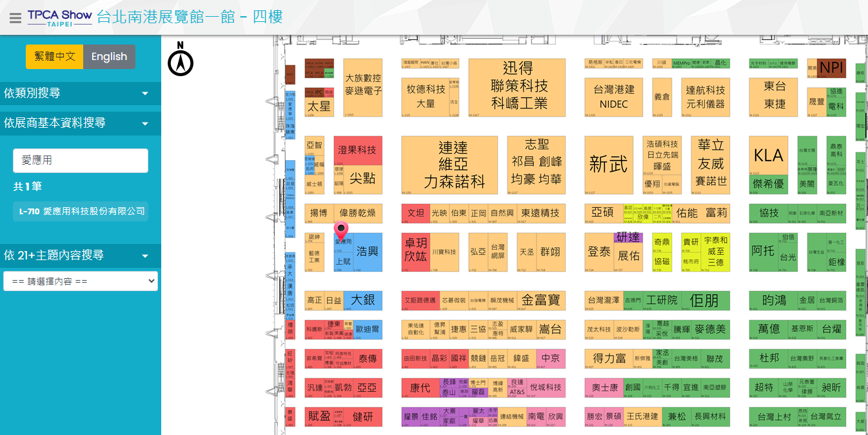Viewport: 868px width, 435px height.
Task: Select the 研達 purple booth
Action: [x=628, y=238]
